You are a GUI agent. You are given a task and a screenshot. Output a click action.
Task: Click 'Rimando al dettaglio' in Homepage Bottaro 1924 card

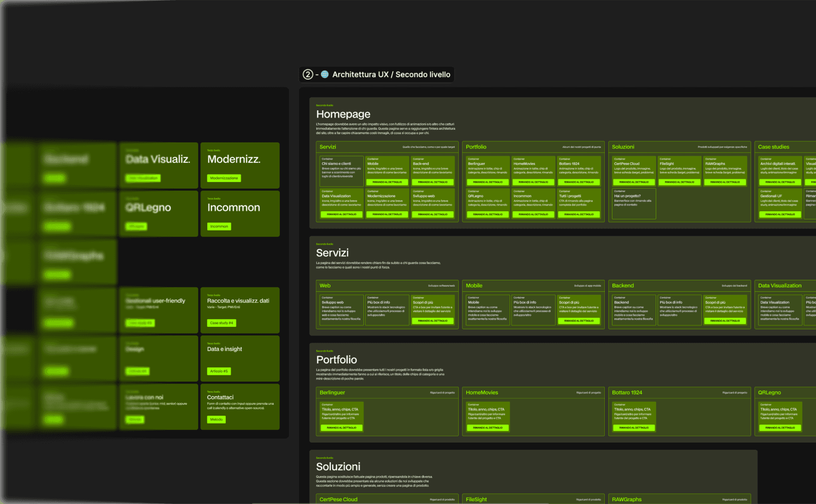coord(579,182)
